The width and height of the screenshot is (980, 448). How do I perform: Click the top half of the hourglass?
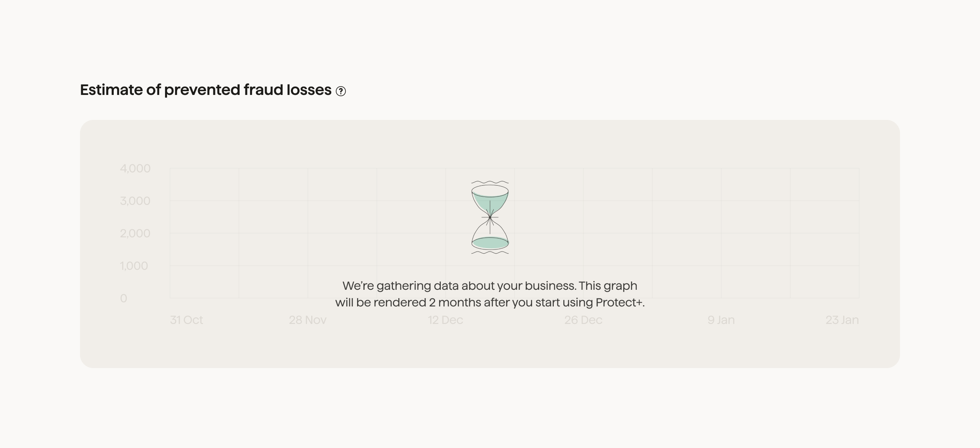pos(490,200)
